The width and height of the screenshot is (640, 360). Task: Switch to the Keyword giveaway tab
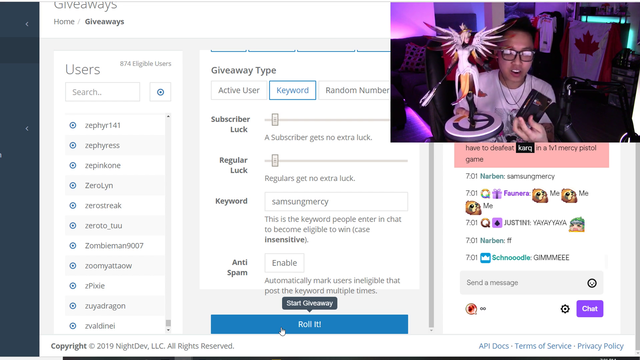point(292,90)
